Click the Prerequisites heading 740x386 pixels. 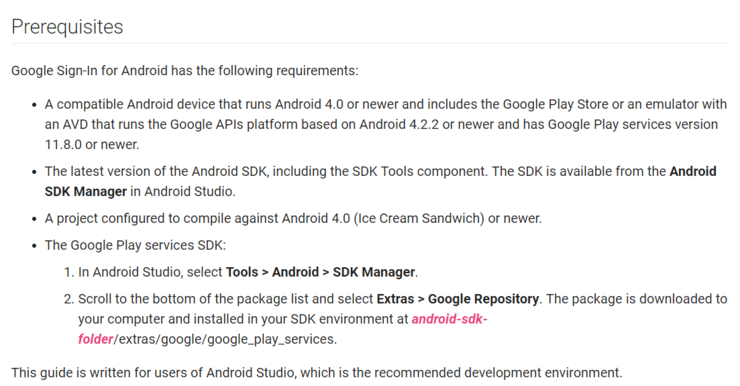(x=67, y=27)
